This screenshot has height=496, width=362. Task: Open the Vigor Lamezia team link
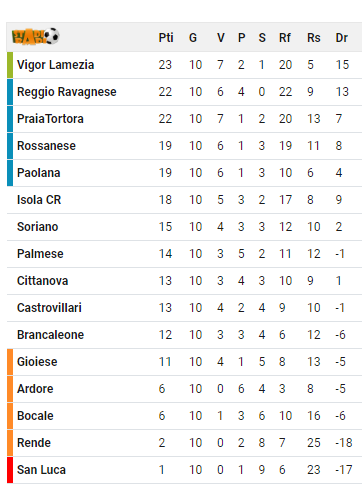[x=55, y=65]
